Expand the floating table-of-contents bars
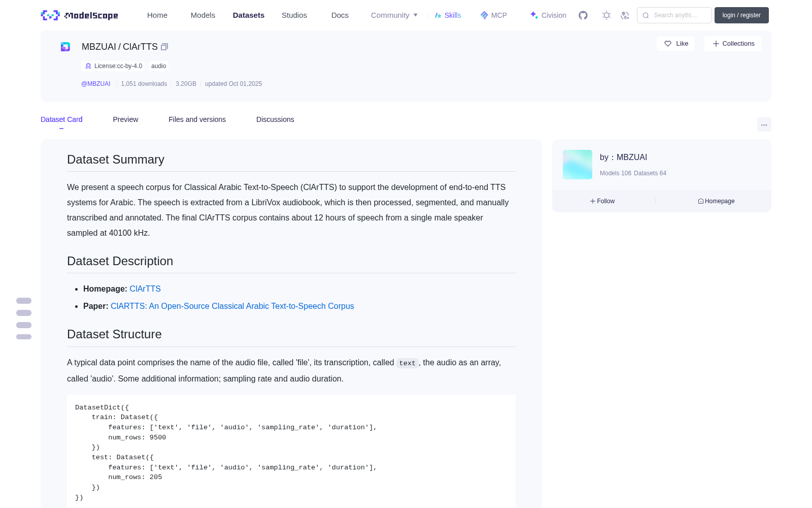812x508 pixels. 24,319
